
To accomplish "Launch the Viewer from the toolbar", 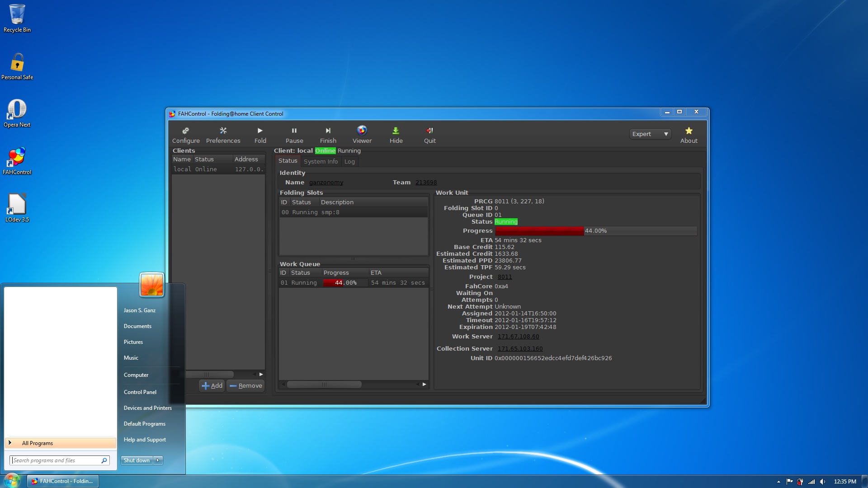I will pos(362,135).
